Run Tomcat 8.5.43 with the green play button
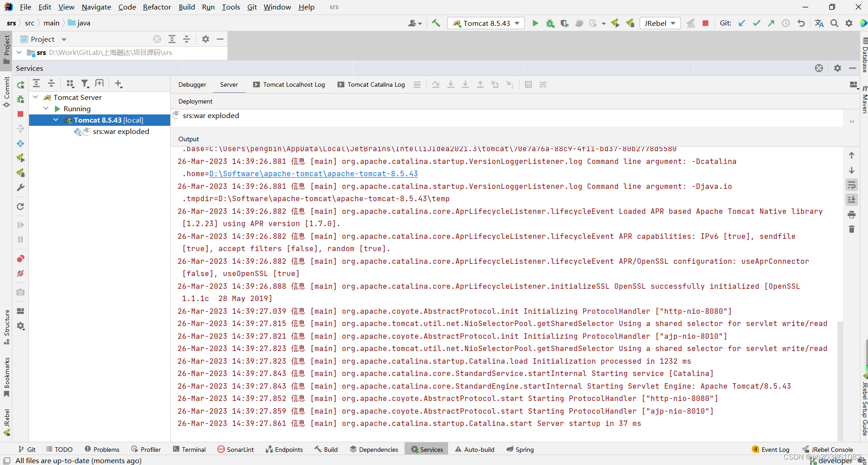The height and width of the screenshot is (465, 868). [535, 23]
